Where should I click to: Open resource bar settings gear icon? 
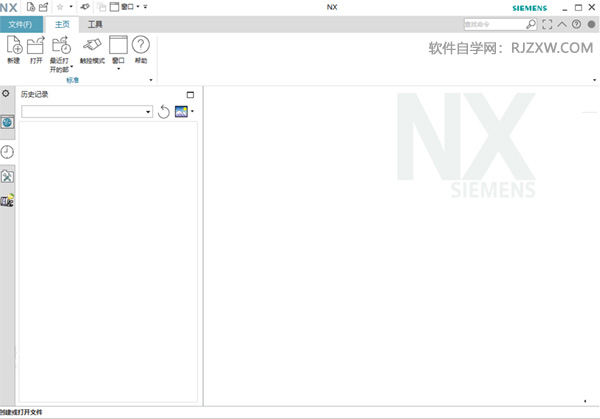pos(6,93)
